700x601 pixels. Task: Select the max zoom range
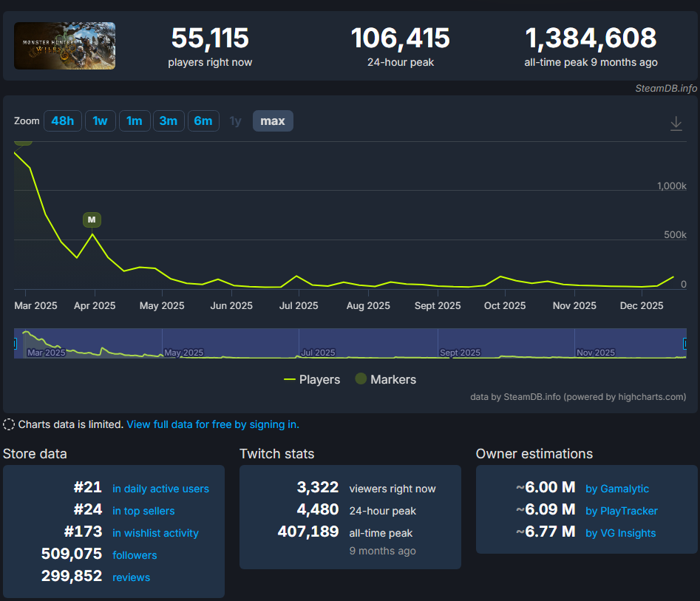pos(273,120)
